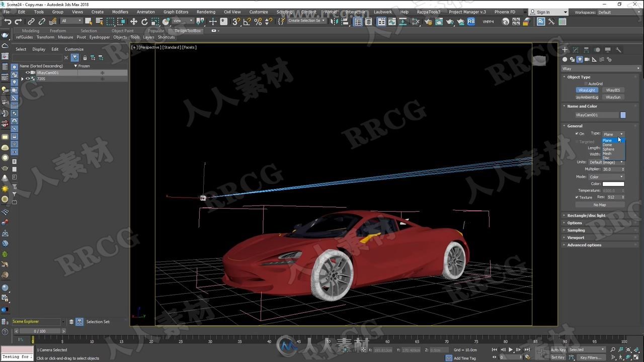Click the Rc toolbar icon

point(541,22)
